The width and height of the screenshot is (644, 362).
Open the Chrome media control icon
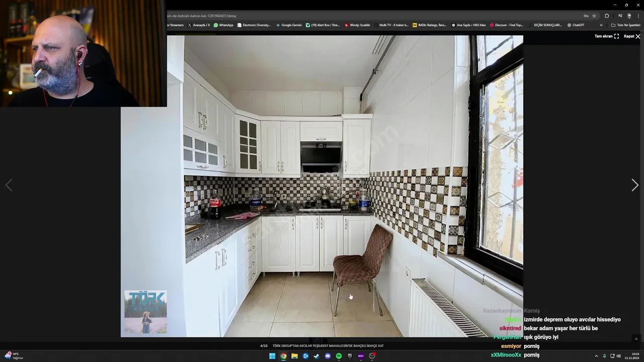point(620,16)
